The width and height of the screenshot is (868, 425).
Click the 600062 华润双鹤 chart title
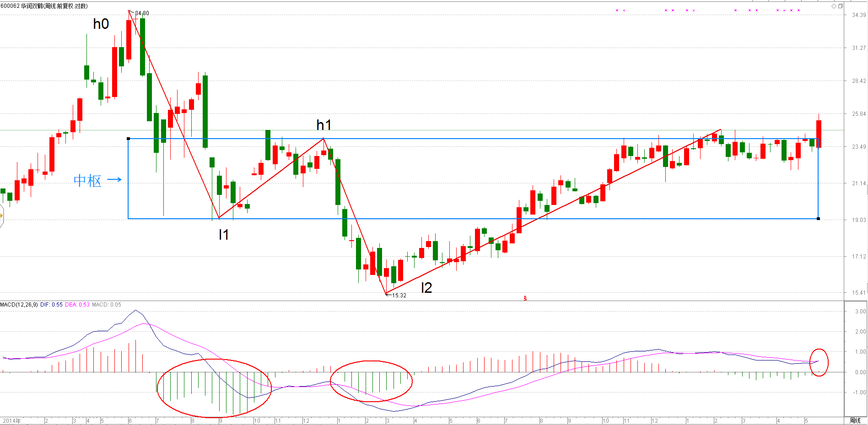[44, 6]
